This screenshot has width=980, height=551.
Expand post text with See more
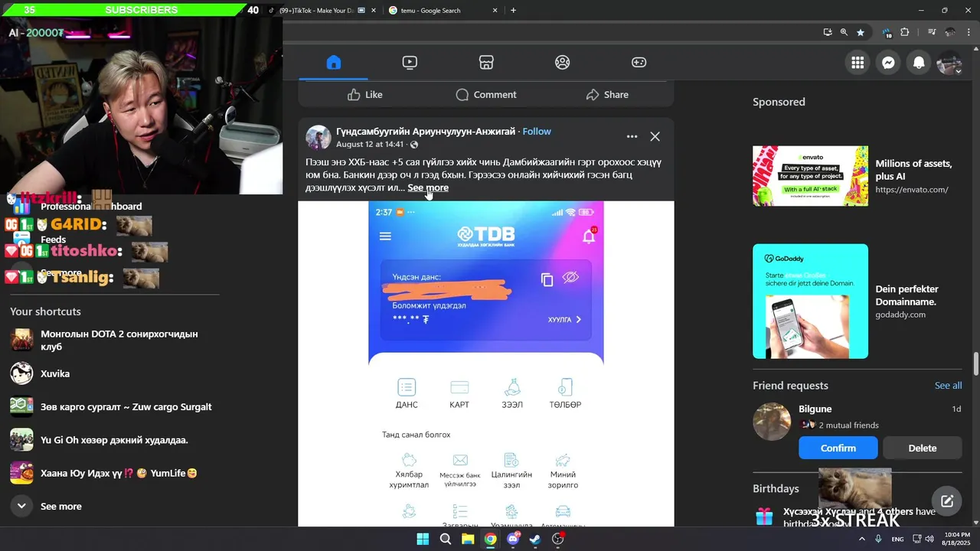click(428, 187)
